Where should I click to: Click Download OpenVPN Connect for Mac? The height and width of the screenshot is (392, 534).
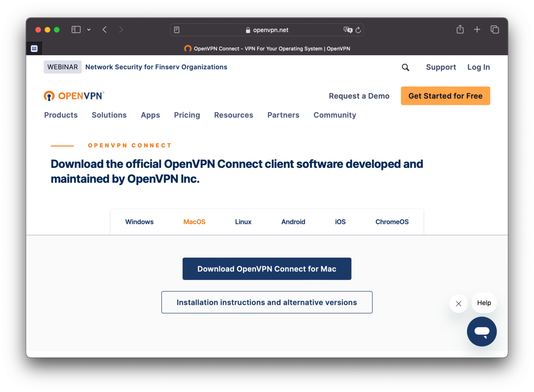[x=267, y=269]
